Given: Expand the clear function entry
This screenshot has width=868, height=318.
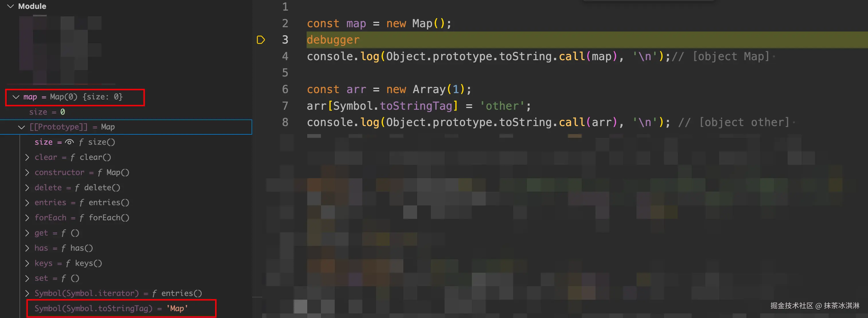Looking at the screenshot, I should (27, 157).
